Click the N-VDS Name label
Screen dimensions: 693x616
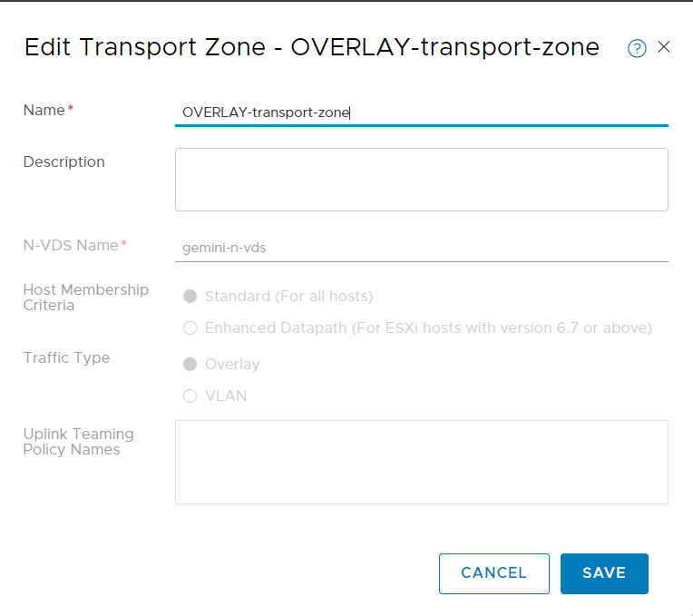pos(71,246)
